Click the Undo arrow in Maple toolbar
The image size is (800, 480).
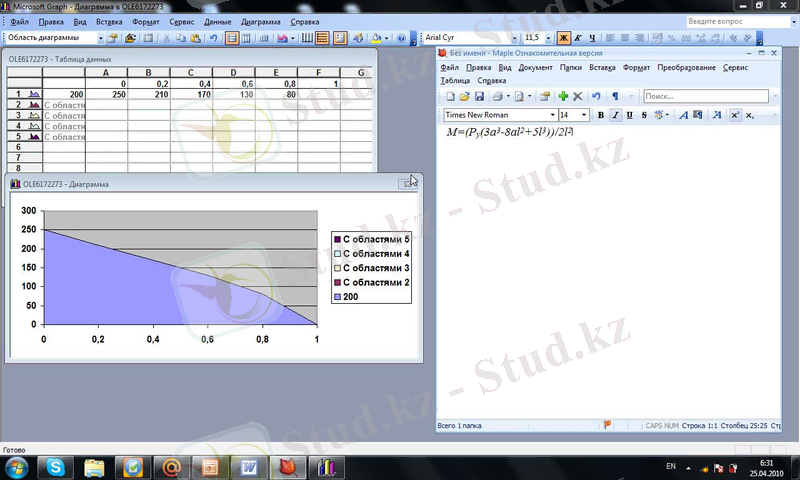pos(596,97)
